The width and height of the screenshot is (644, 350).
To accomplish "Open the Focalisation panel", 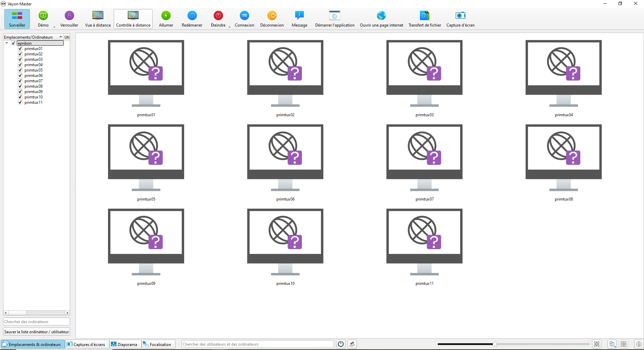I will [158, 344].
